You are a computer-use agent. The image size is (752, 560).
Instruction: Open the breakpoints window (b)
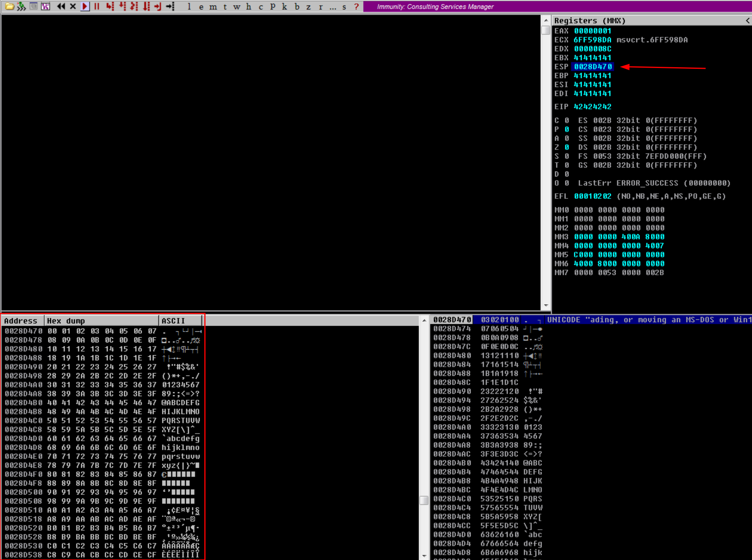297,6
